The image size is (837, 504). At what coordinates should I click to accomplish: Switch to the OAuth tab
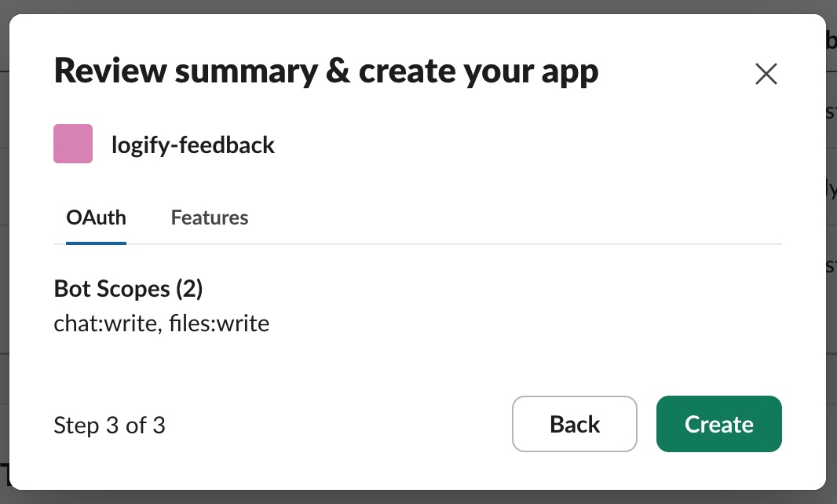pyautogui.click(x=96, y=217)
